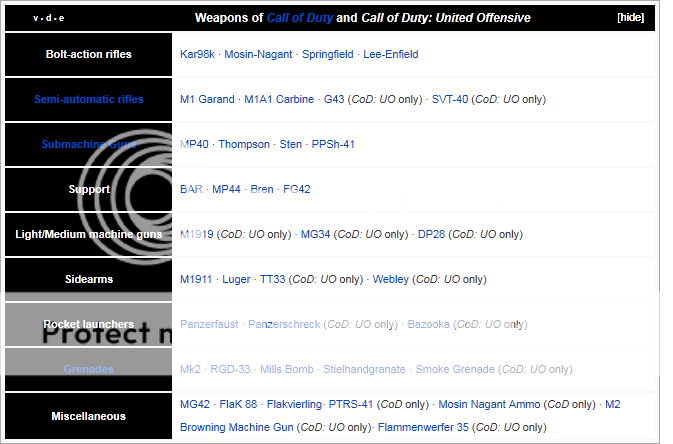
Task: Collapse the navbox with the hide toggle
Action: tap(630, 18)
